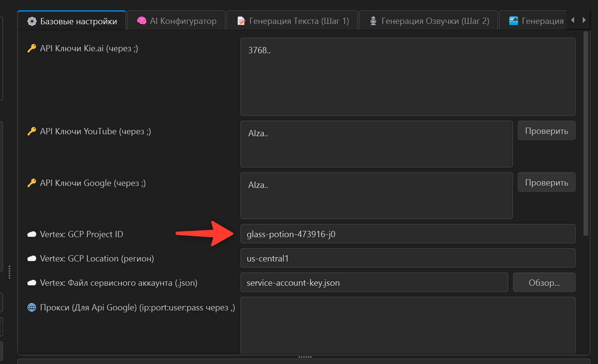This screenshot has width=598, height=364.
Task: Click the API Ключи YouTube label
Action: pyautogui.click(x=96, y=132)
